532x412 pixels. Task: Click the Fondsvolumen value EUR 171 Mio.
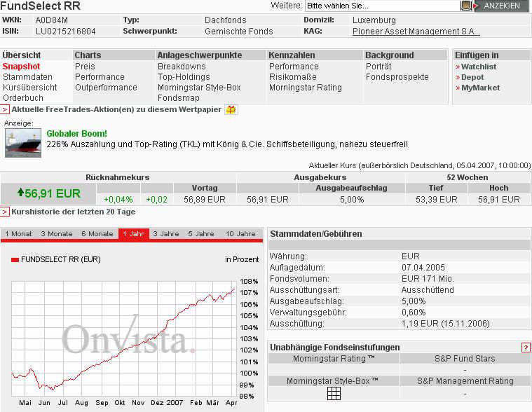tap(428, 279)
